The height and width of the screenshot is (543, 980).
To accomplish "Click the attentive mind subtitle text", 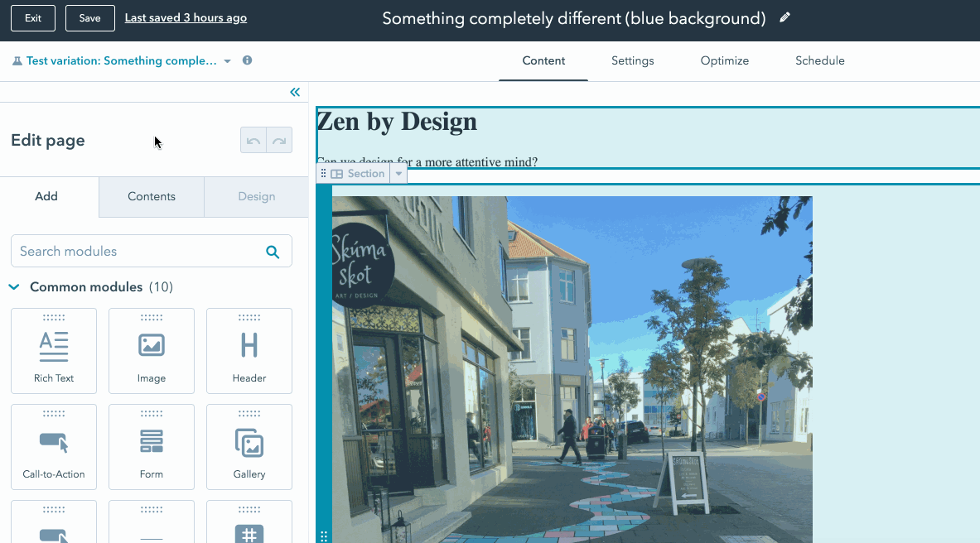I will pyautogui.click(x=427, y=162).
